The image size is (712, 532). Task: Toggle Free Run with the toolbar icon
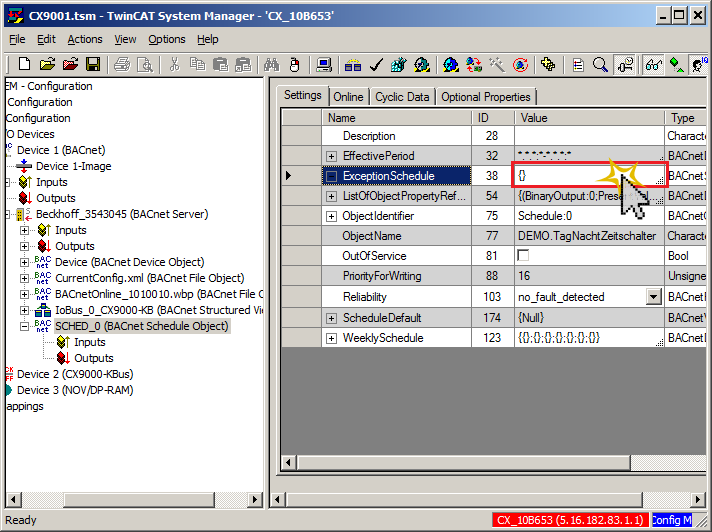pos(520,65)
